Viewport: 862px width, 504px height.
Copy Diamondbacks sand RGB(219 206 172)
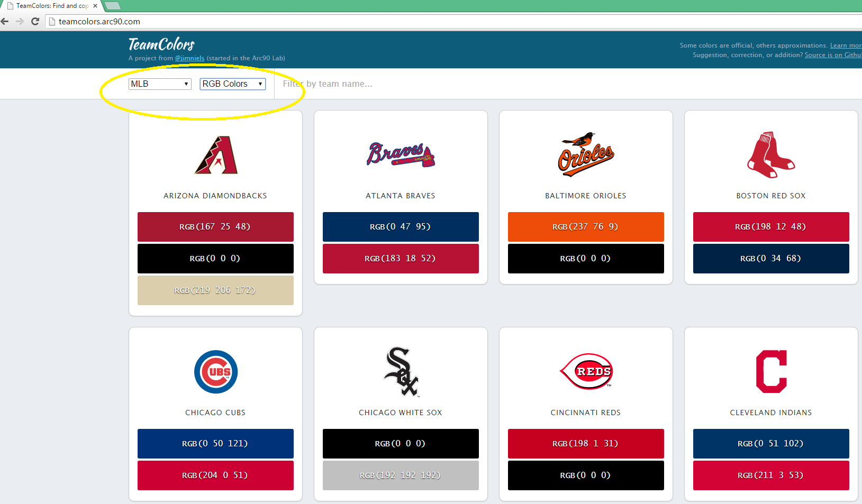pos(215,290)
